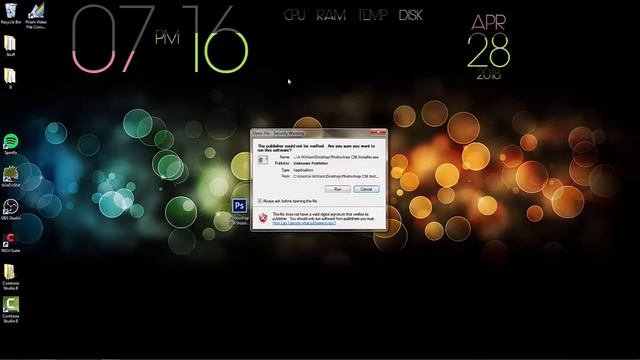Launch OBS Studio from the desktop
Image resolution: width=640 pixels, height=360 pixels.
[x=11, y=209]
